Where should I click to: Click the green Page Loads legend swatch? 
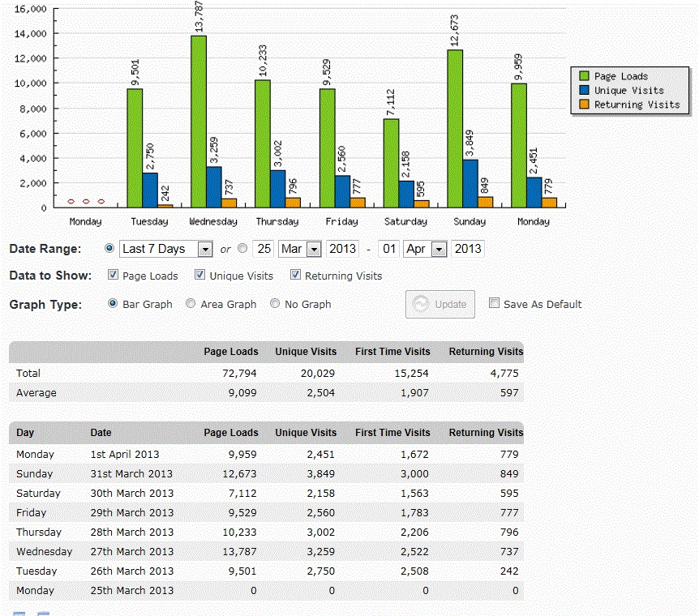583,76
